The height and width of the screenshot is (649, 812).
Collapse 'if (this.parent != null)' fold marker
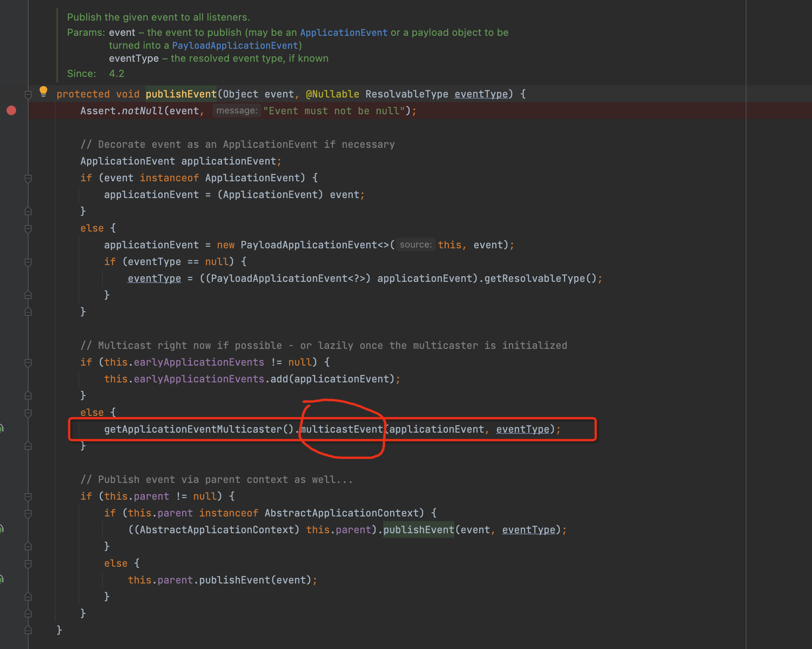[28, 496]
